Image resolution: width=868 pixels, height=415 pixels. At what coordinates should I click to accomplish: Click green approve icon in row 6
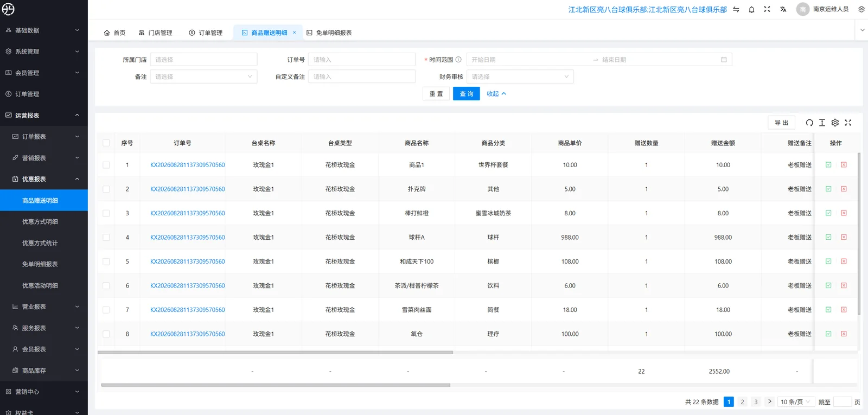coord(828,285)
